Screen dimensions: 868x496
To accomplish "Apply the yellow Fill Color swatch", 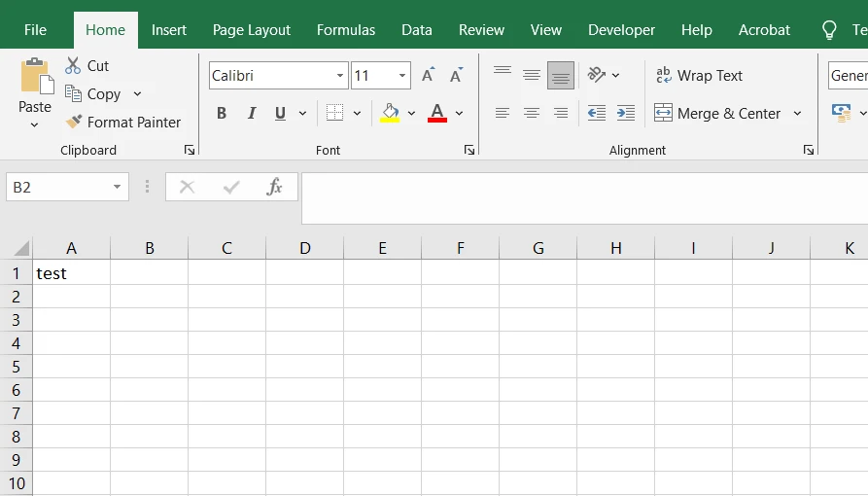I will (x=390, y=113).
